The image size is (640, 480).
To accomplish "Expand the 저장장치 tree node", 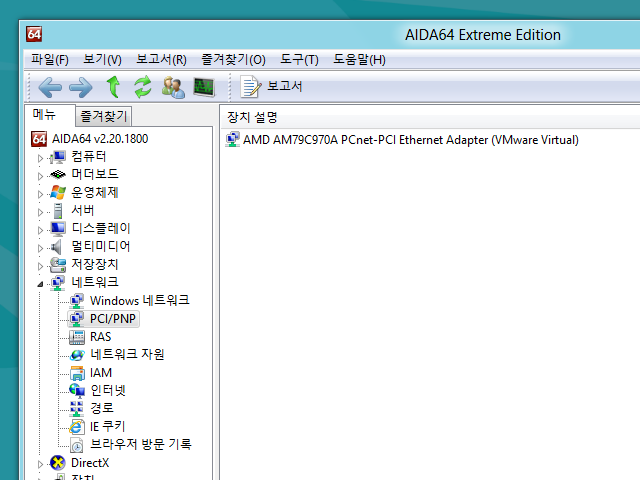I will click(x=40, y=266).
